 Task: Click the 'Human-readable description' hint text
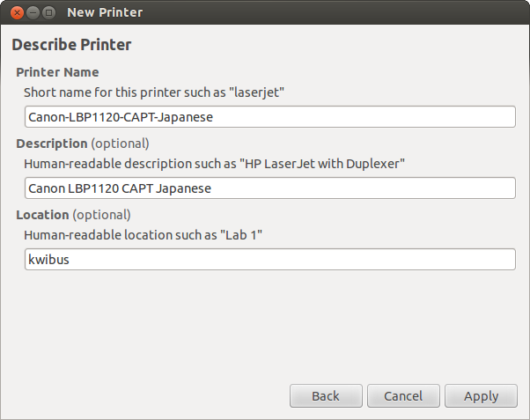pos(214,164)
